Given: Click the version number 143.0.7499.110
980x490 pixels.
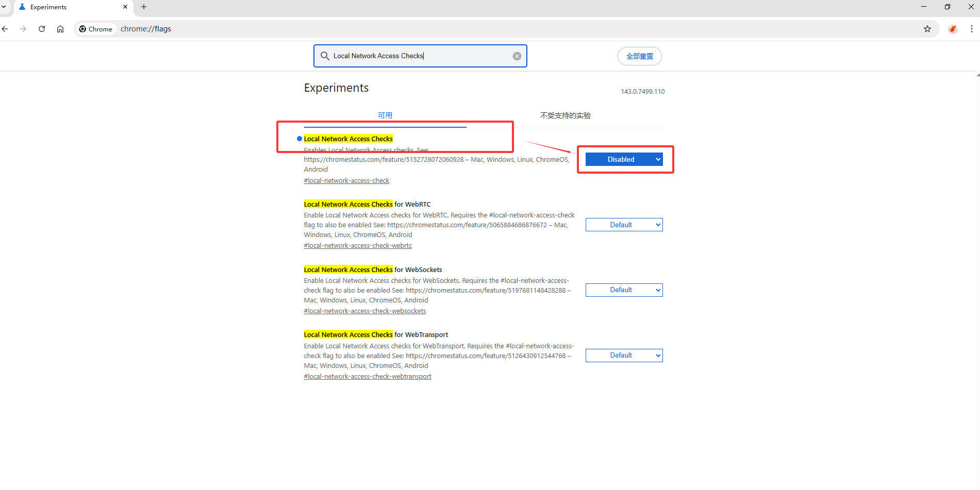Looking at the screenshot, I should tap(642, 92).
